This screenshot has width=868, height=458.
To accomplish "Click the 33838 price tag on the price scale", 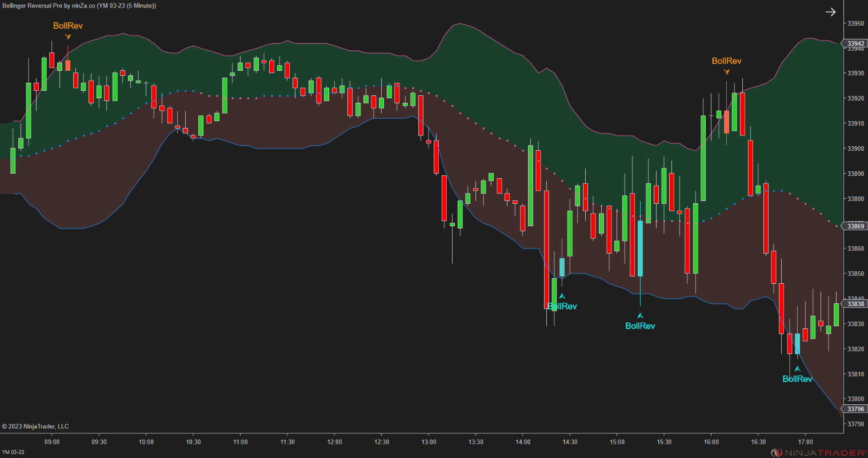I will point(855,304).
